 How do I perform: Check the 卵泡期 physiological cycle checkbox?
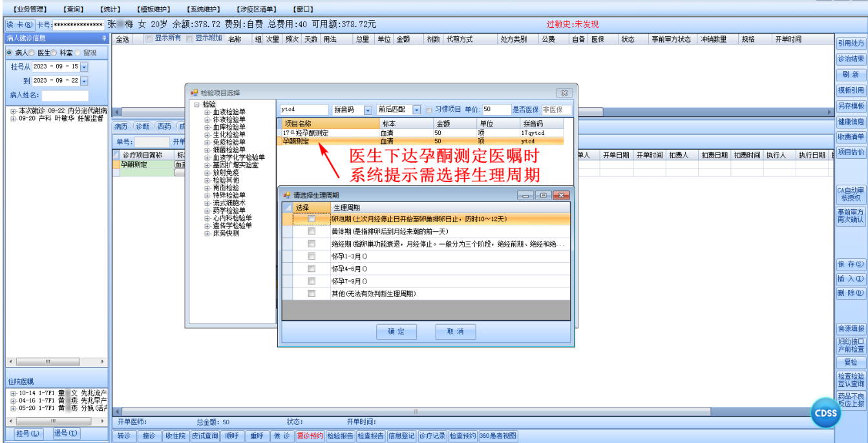pos(312,219)
